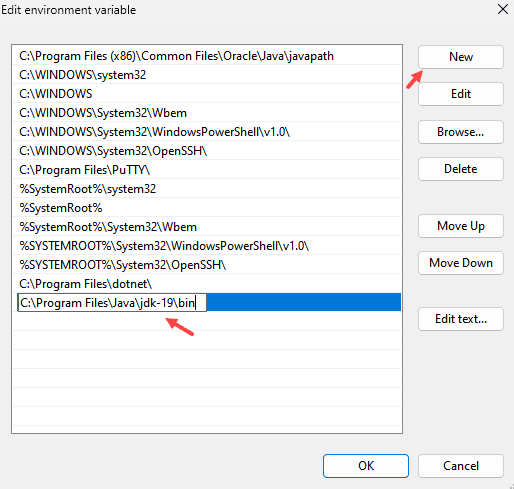This screenshot has width=514, height=489.
Task: Select the %SystemRoot%\System32\Wbem entry
Action: (x=207, y=227)
